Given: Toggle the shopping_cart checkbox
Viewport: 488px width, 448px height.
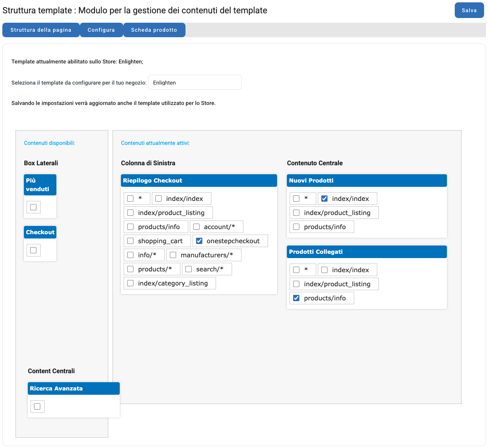Looking at the screenshot, I should tap(130, 241).
